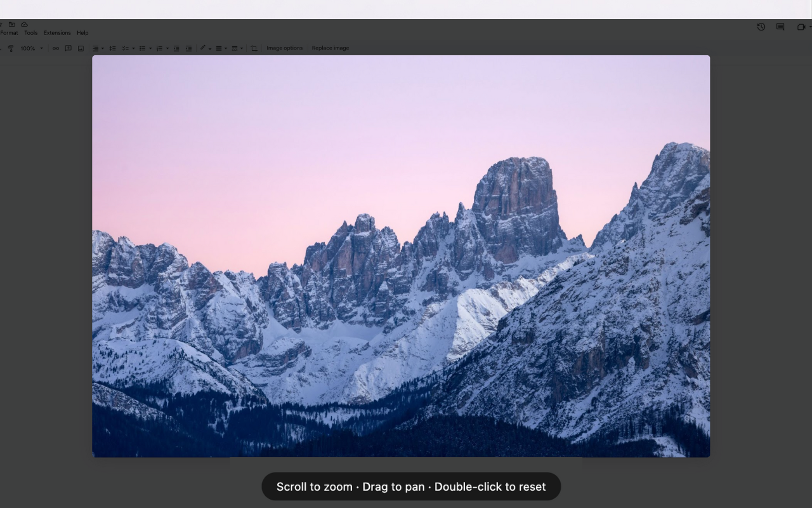Select the crop image tool
The width and height of the screenshot is (812, 508).
click(254, 48)
